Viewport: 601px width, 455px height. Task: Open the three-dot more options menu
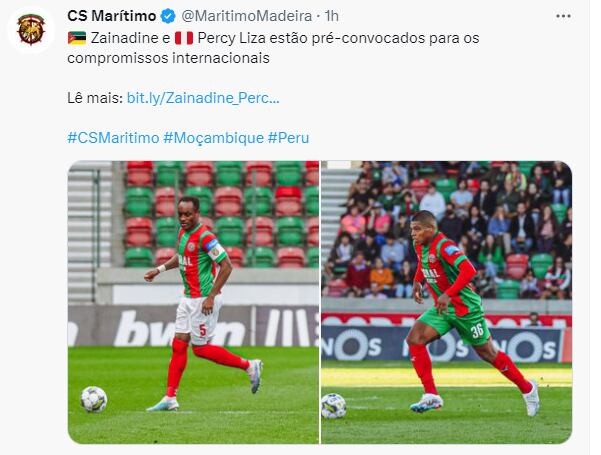563,16
